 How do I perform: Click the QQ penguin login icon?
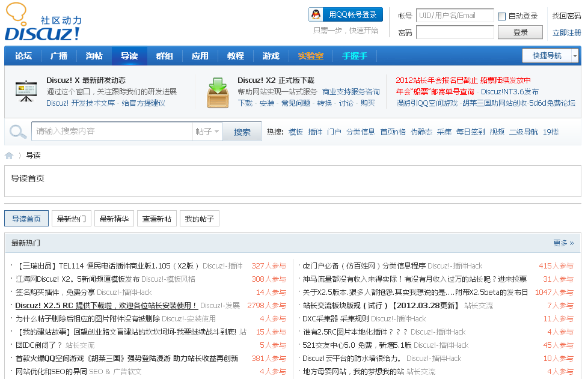pyautogui.click(x=316, y=14)
